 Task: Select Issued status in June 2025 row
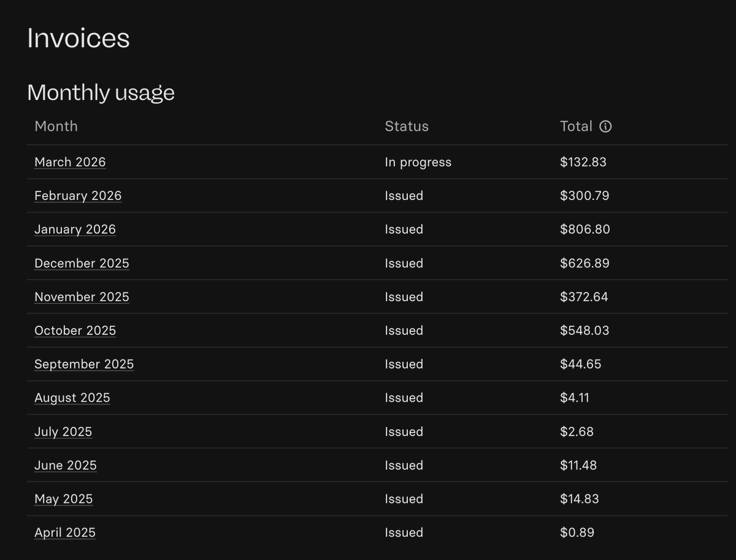pyautogui.click(x=404, y=466)
